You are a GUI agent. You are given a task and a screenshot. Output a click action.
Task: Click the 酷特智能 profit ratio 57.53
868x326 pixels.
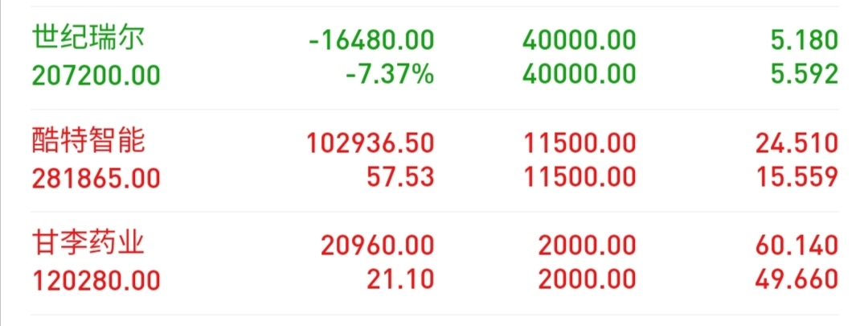coord(400,178)
